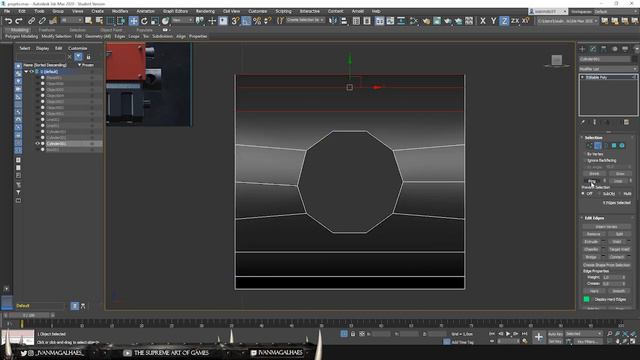The width and height of the screenshot is (640, 360).
Task: Click the Chamfer button
Action: pyautogui.click(x=591, y=249)
